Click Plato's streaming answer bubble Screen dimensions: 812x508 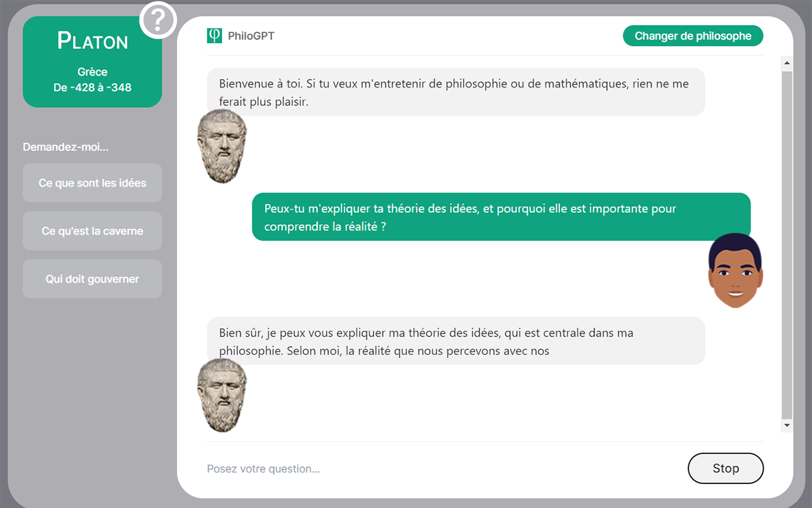pos(455,341)
